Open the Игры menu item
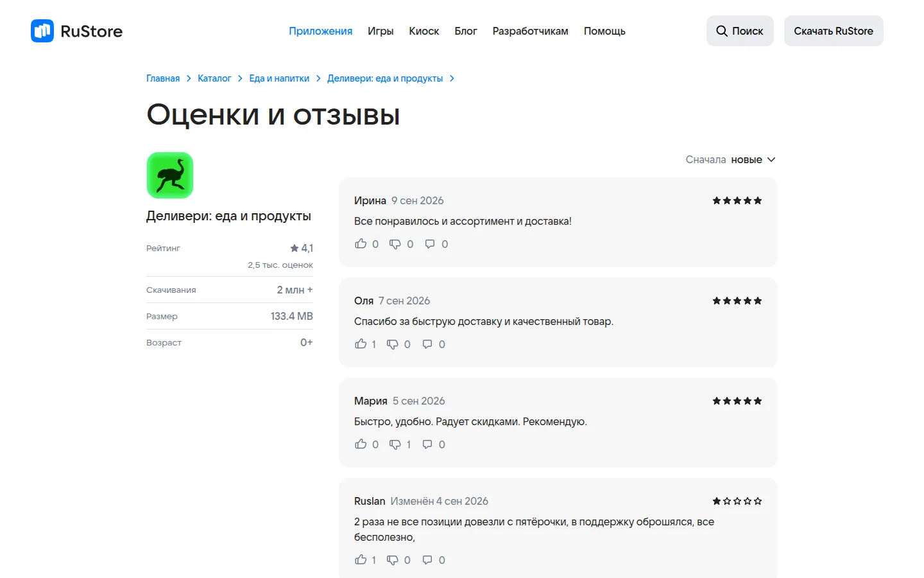Image resolution: width=924 pixels, height=578 pixels. [x=381, y=31]
